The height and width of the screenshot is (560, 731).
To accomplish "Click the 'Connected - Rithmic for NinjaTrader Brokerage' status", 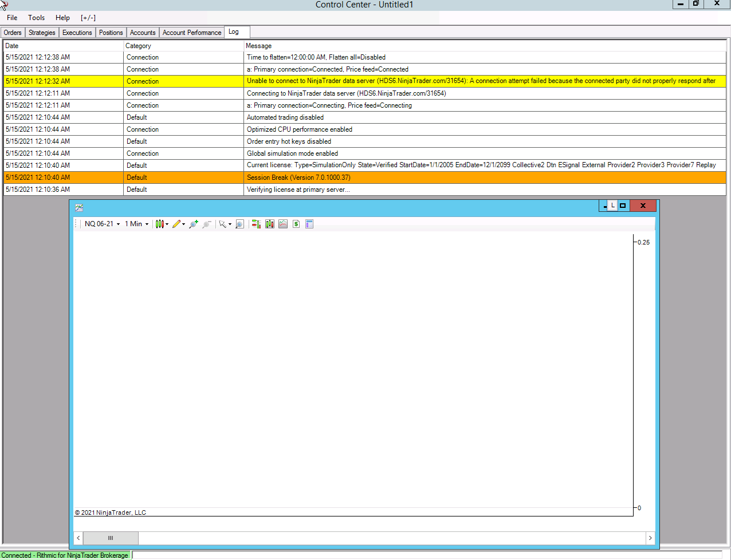I will coord(65,555).
